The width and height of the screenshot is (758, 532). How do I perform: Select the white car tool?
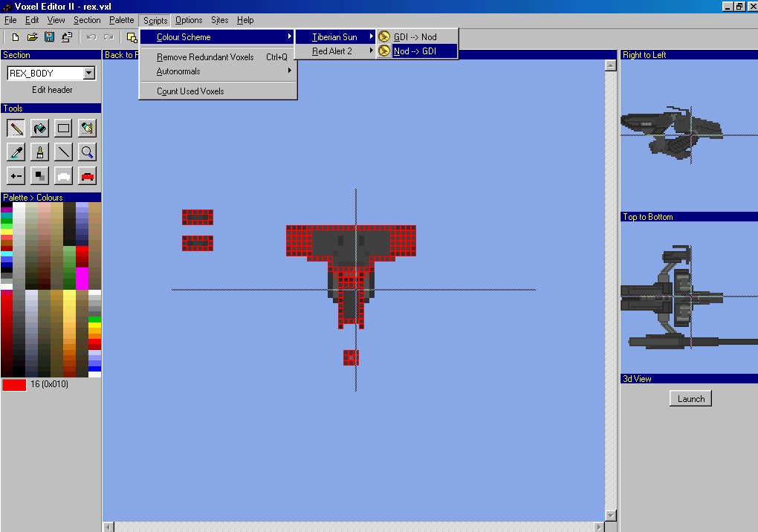click(63, 176)
